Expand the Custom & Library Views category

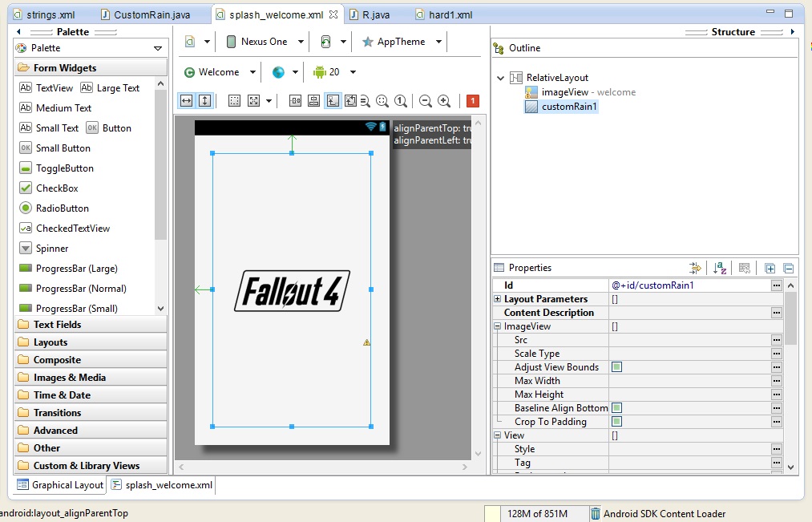click(x=91, y=466)
